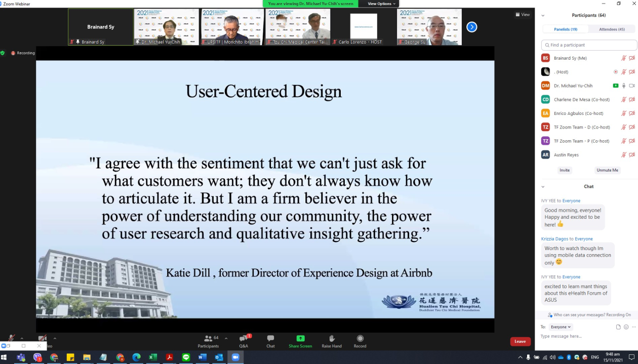Click Unmute Me button
This screenshot has height=364, width=638.
tap(607, 170)
